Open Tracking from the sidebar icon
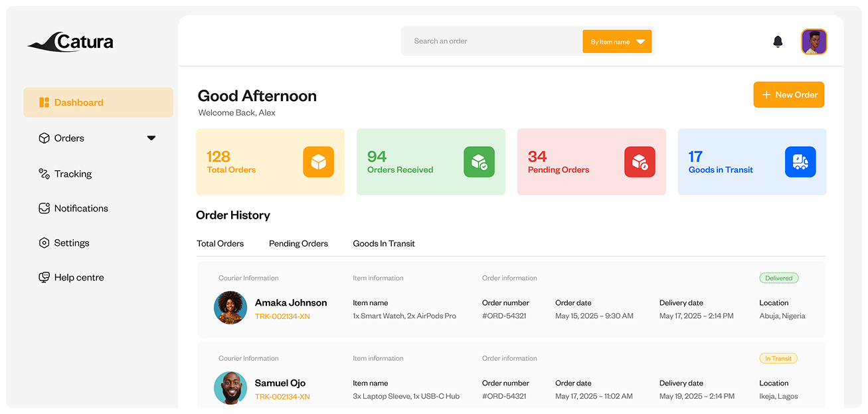 tap(44, 174)
